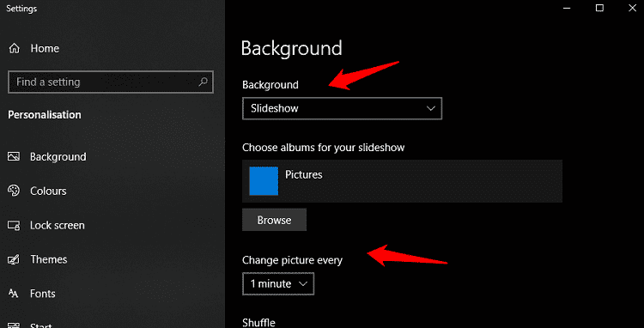644x328 pixels.
Task: Click the Browse button
Action: pos(275,220)
